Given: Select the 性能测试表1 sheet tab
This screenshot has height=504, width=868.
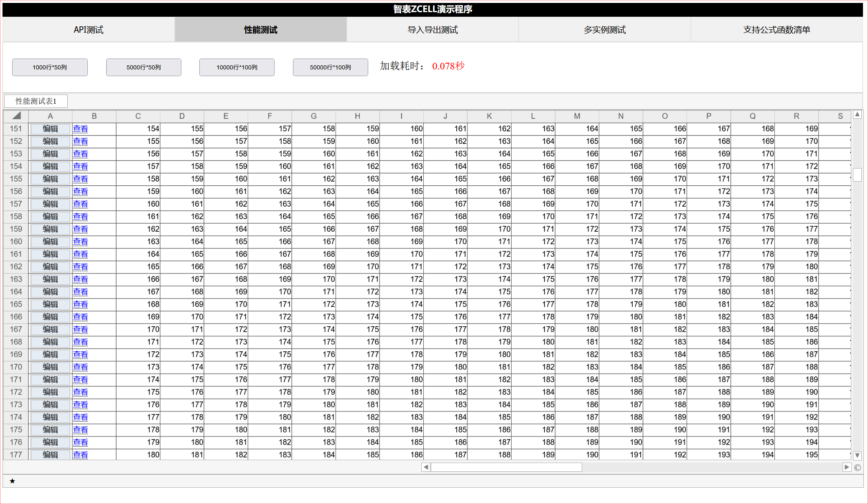Looking at the screenshot, I should pyautogui.click(x=36, y=101).
